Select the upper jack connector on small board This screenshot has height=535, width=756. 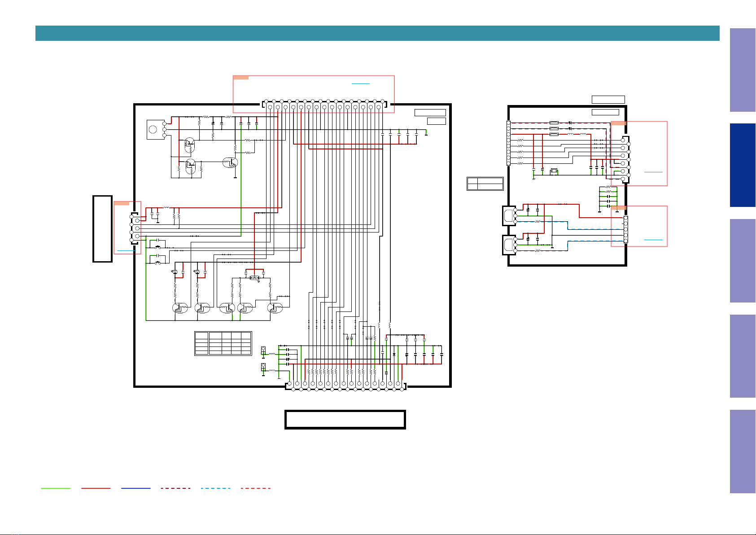pos(509,215)
